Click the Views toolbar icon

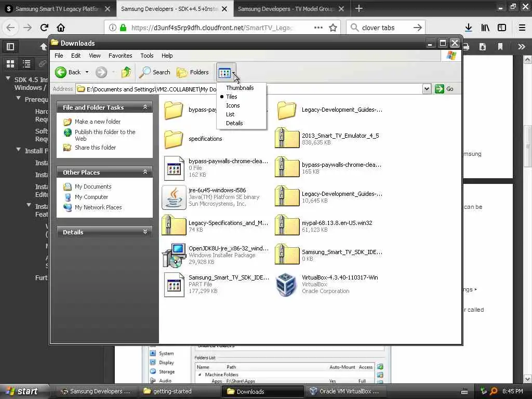(224, 73)
